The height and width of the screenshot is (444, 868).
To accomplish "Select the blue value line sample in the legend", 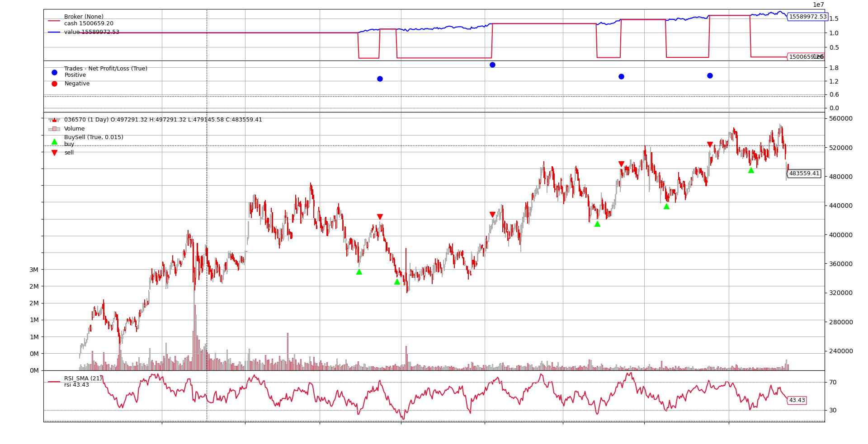I will coord(54,32).
